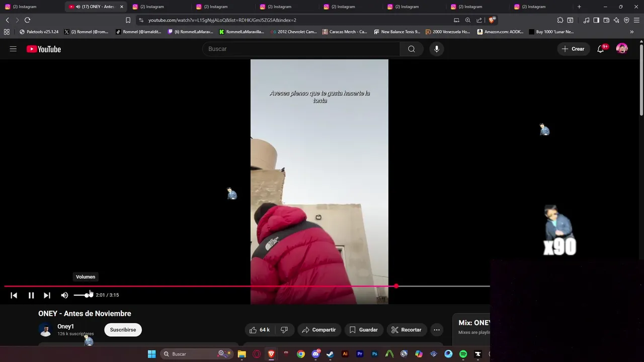644x362 pixels.
Task: Open the Crear button
Action: pos(573,49)
